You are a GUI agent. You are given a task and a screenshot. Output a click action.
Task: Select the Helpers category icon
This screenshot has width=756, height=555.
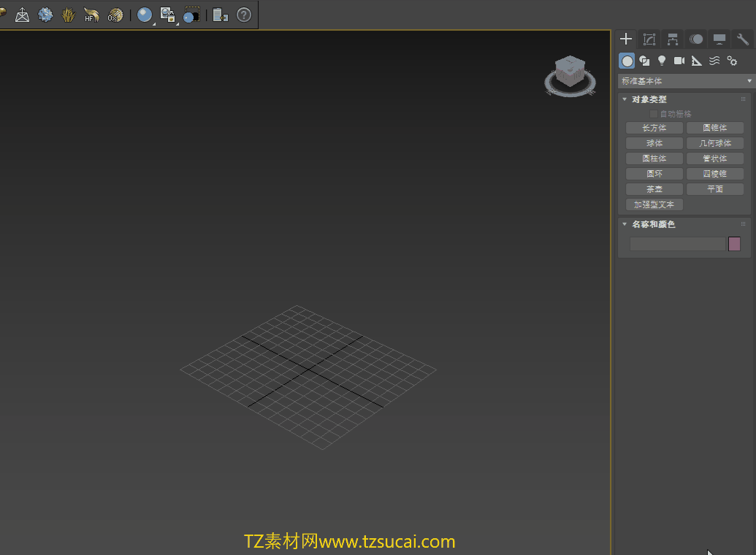click(x=697, y=61)
